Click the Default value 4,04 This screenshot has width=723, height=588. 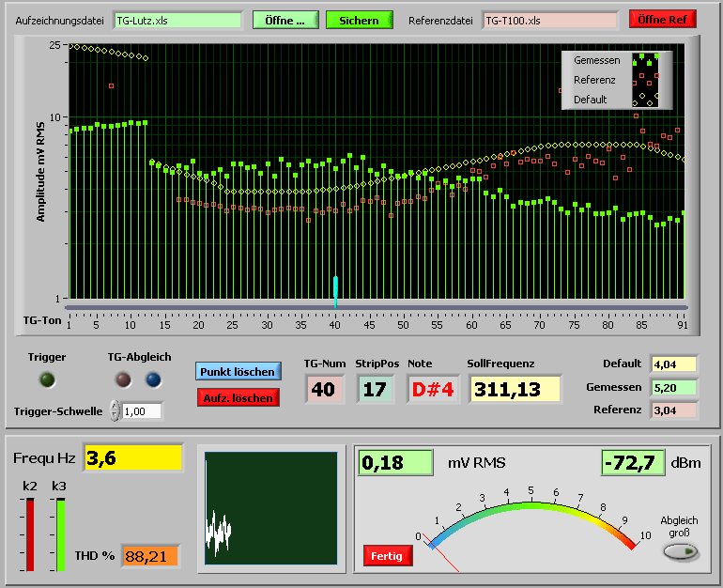pos(673,364)
